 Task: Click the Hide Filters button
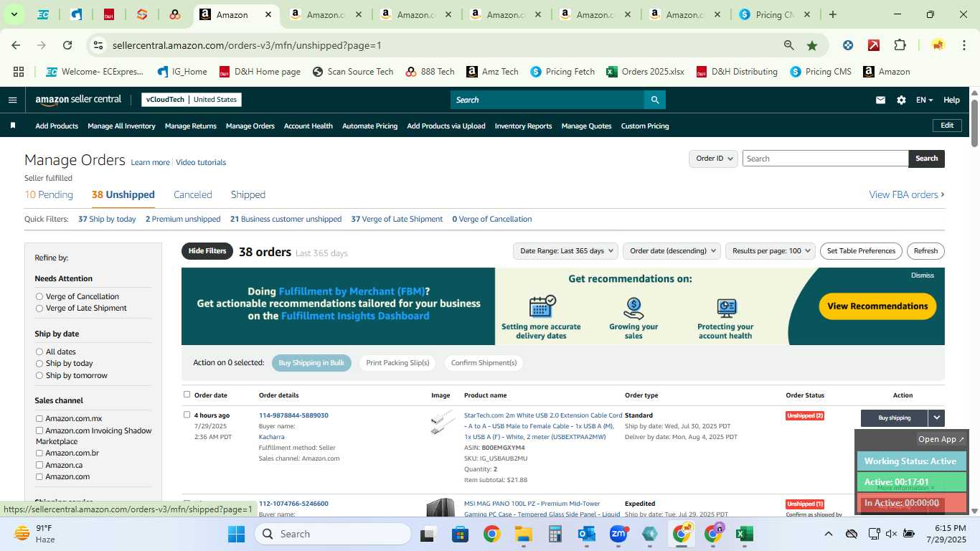[x=207, y=251]
